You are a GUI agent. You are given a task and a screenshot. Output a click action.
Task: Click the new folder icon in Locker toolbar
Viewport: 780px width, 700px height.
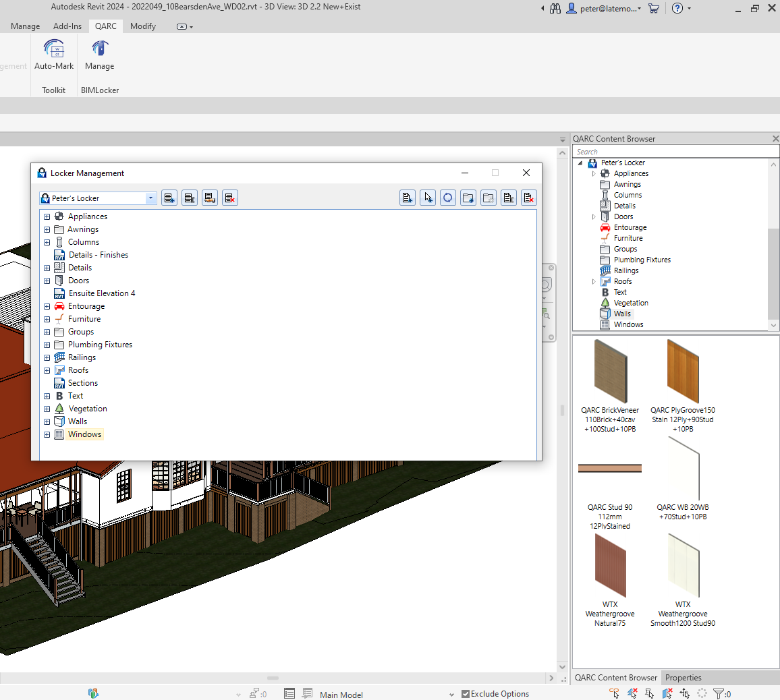tap(468, 198)
